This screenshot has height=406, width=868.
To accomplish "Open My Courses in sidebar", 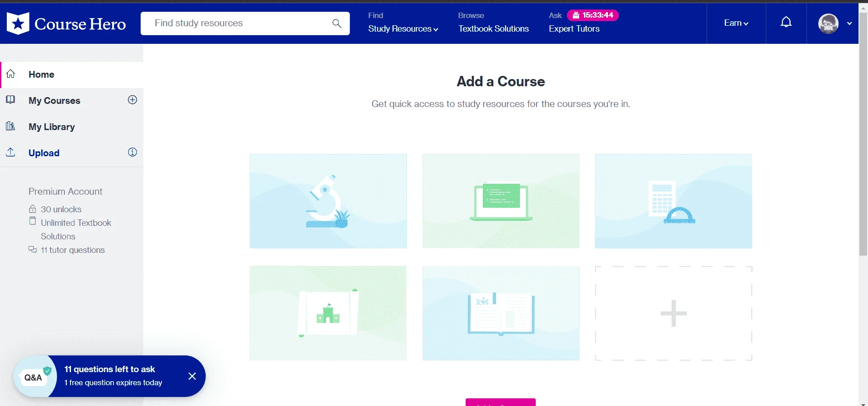I will [x=54, y=101].
